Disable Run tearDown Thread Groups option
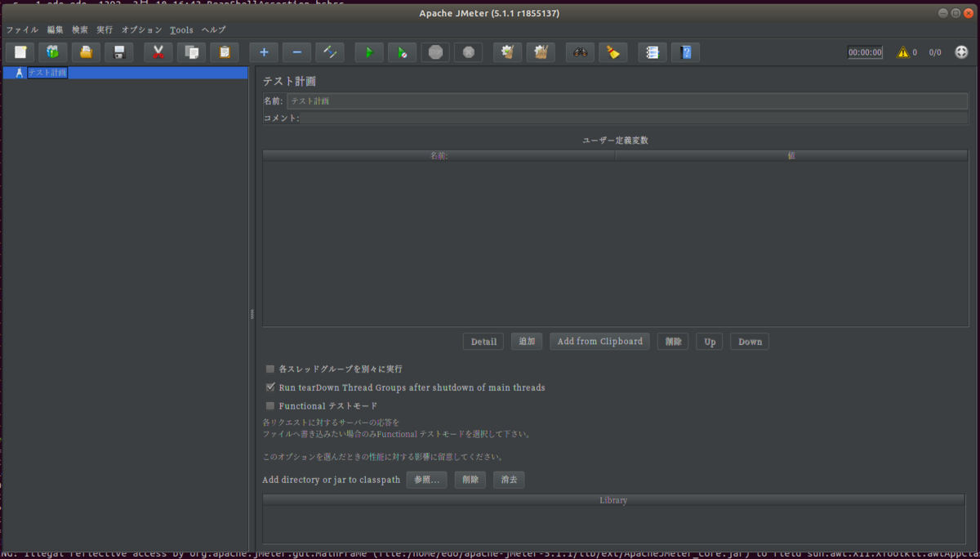 coord(269,387)
